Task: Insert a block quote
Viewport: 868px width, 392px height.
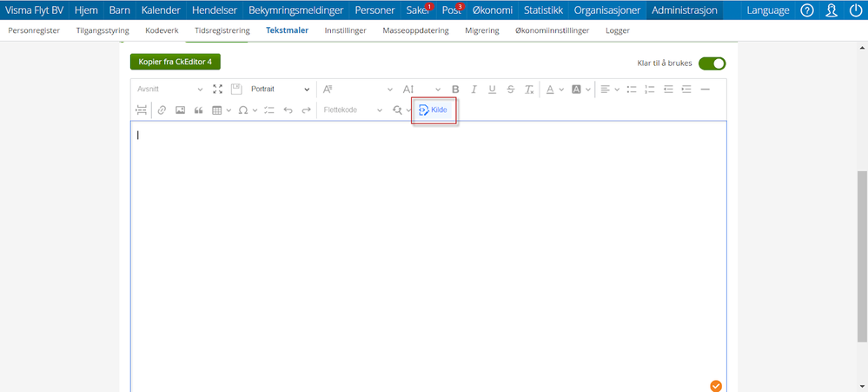Action: click(x=198, y=110)
